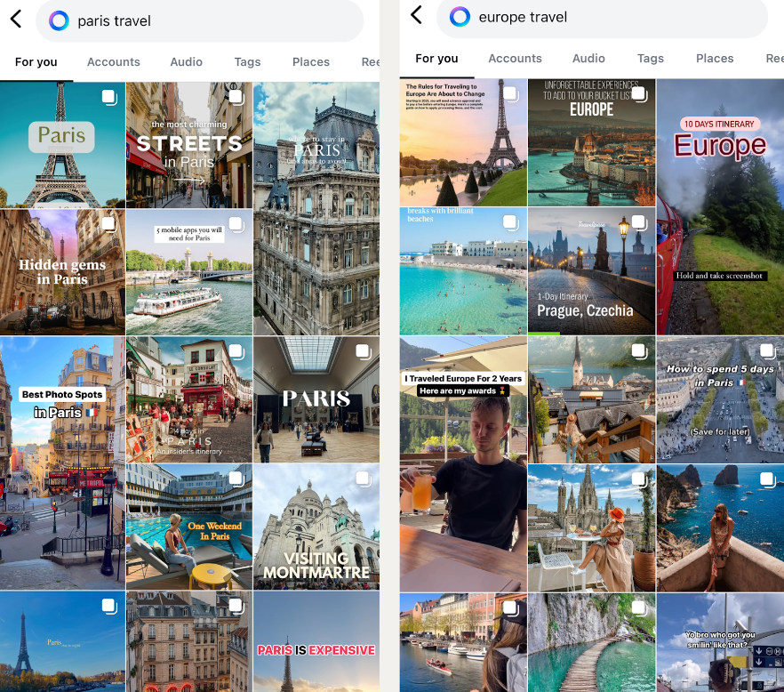Select Places tab in paris travel results
The image size is (784, 692).
point(310,62)
